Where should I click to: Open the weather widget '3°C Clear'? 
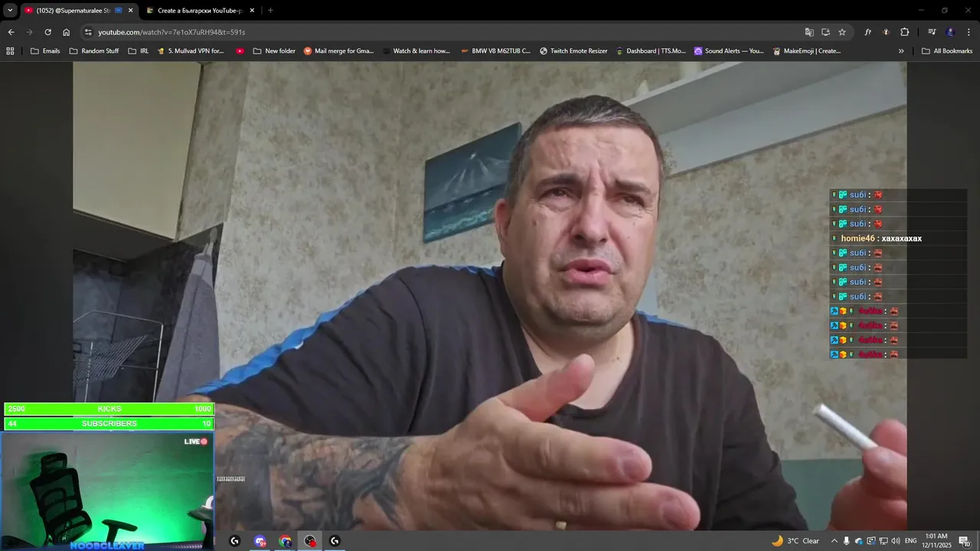pyautogui.click(x=795, y=541)
